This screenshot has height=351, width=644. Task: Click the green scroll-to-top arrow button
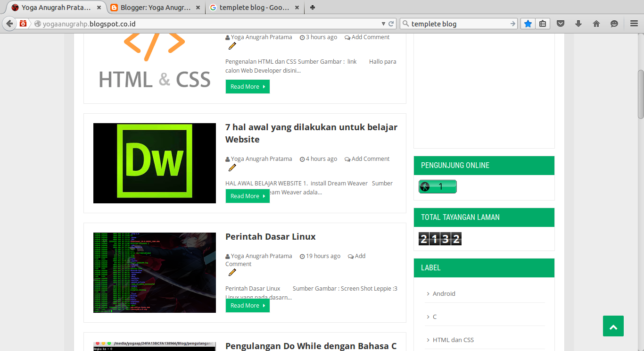click(613, 326)
